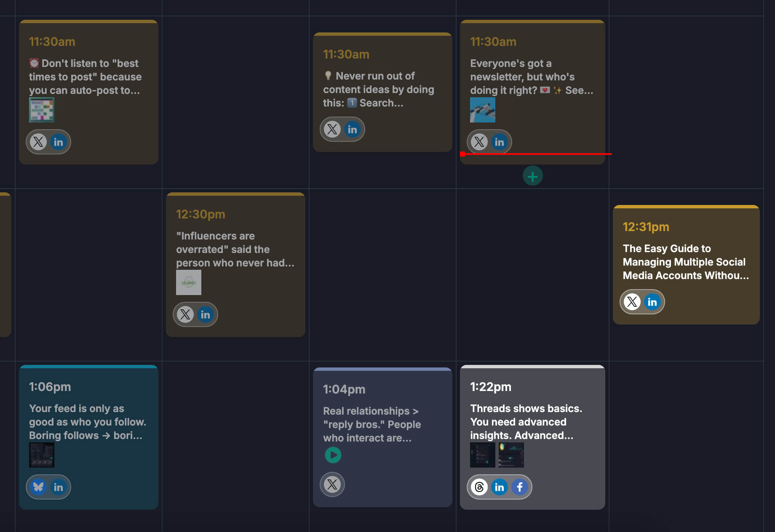Click the Threads icon on 1:22pm post
Viewport: 775px width, 532px height.
[479, 487]
